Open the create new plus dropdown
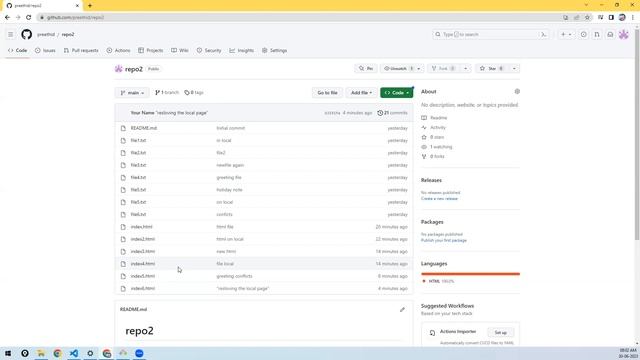 pos(566,35)
